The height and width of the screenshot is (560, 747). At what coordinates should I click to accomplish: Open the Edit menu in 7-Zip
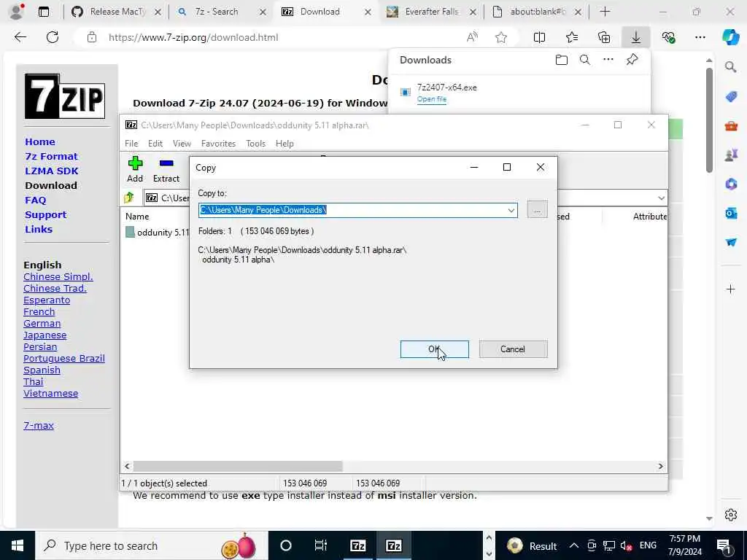tap(155, 144)
